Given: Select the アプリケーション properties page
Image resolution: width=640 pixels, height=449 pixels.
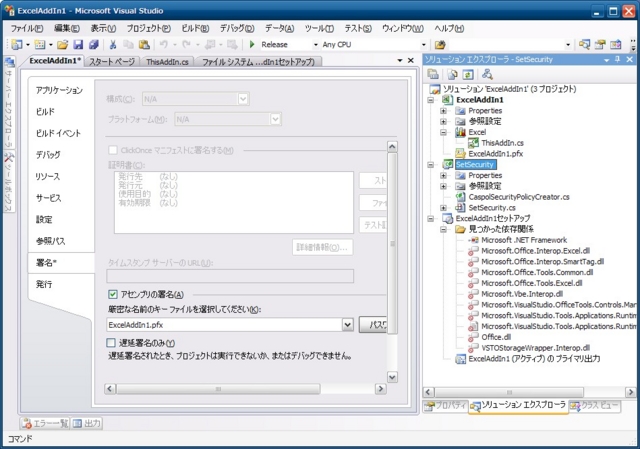Looking at the screenshot, I should [59, 90].
